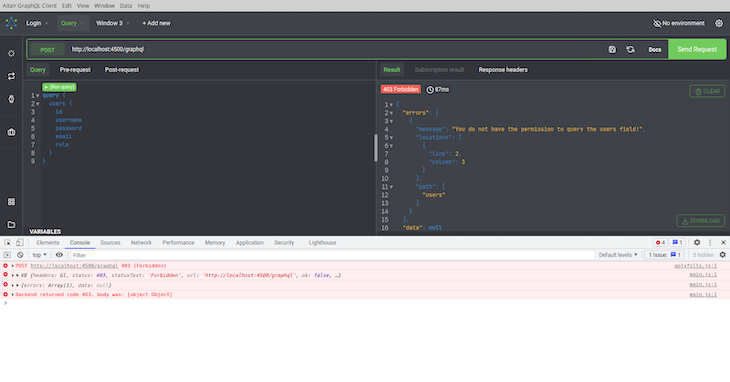This screenshot has width=730, height=382.
Task: Open the Help menu
Action: coord(143,6)
